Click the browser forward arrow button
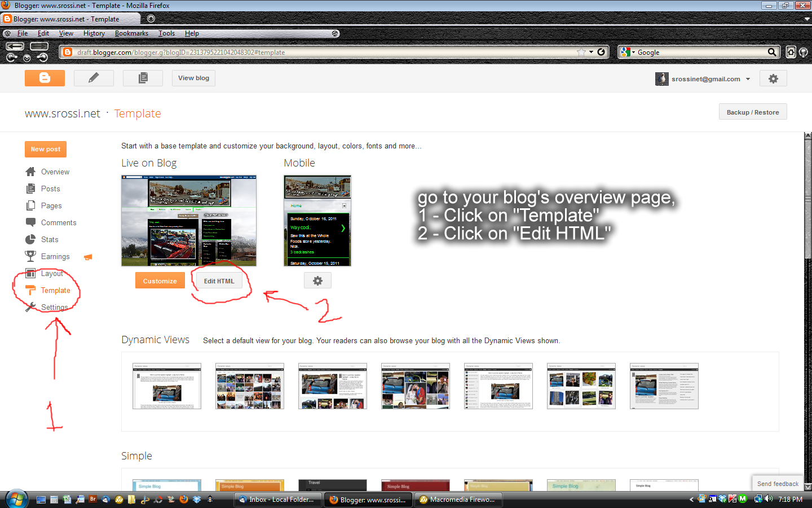The image size is (812, 508). point(39,46)
